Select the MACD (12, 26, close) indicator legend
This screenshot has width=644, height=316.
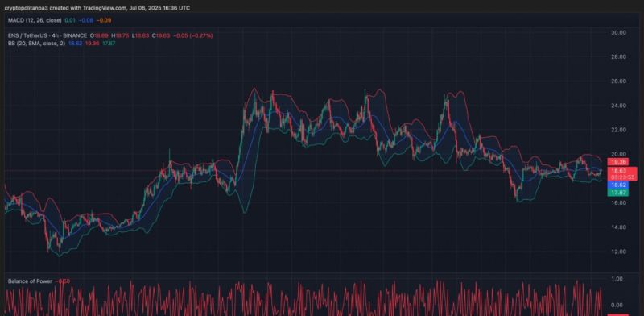pyautogui.click(x=35, y=20)
